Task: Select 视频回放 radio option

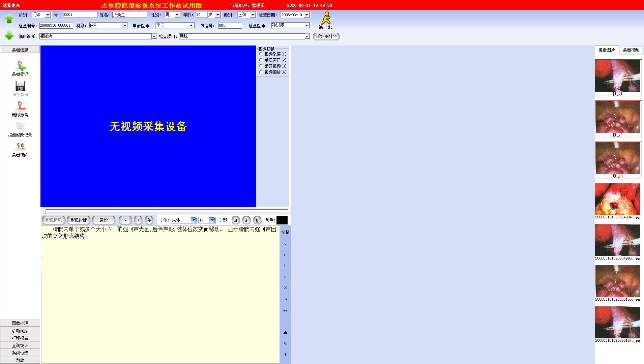Action: 261,72
